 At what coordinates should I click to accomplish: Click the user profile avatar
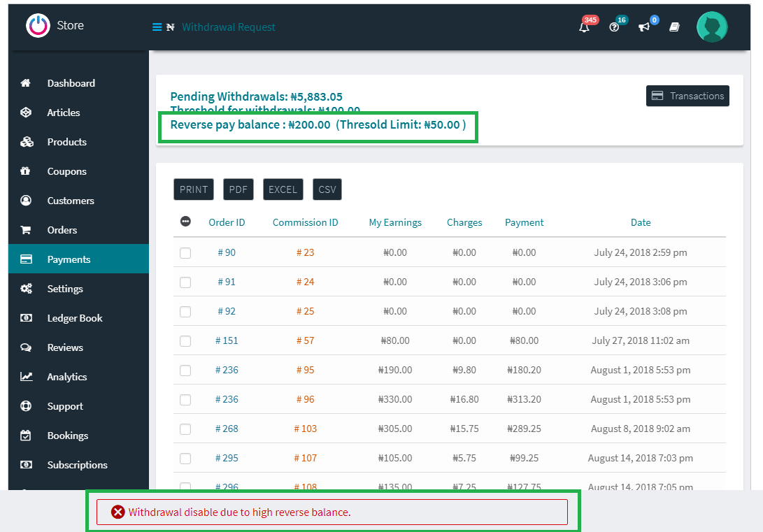(x=712, y=27)
